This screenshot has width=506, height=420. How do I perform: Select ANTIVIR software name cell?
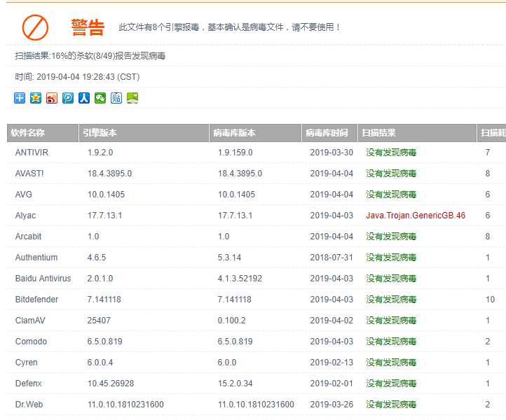pos(32,152)
